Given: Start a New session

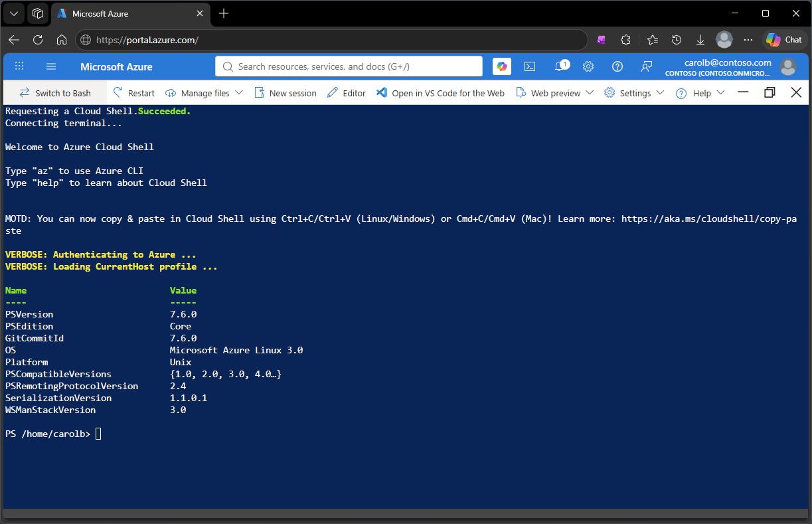Looking at the screenshot, I should (285, 93).
